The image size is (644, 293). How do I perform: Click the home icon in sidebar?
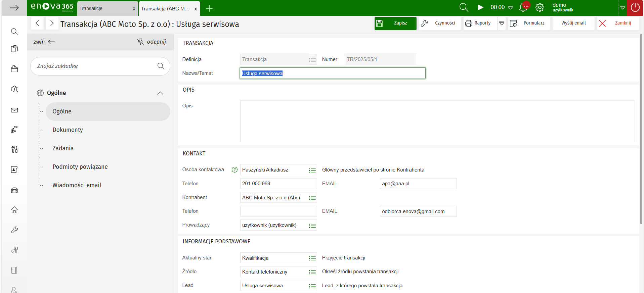[14, 210]
